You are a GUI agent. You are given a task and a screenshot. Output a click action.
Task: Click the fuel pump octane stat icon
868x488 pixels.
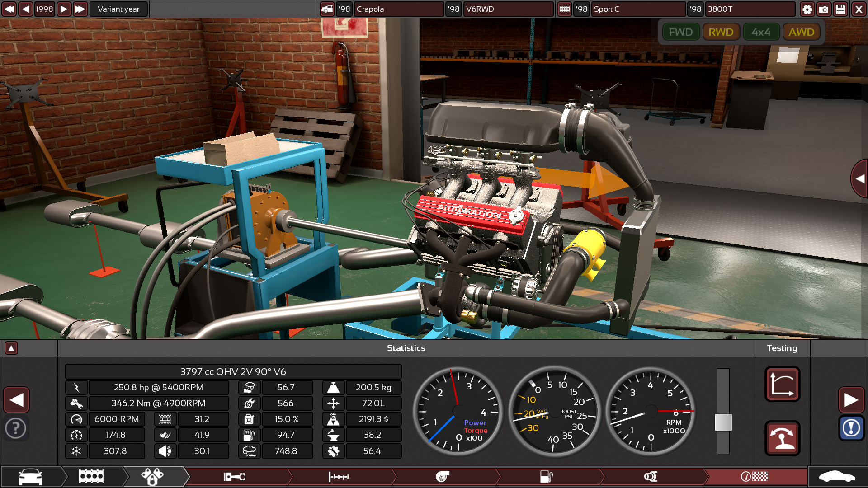249,435
